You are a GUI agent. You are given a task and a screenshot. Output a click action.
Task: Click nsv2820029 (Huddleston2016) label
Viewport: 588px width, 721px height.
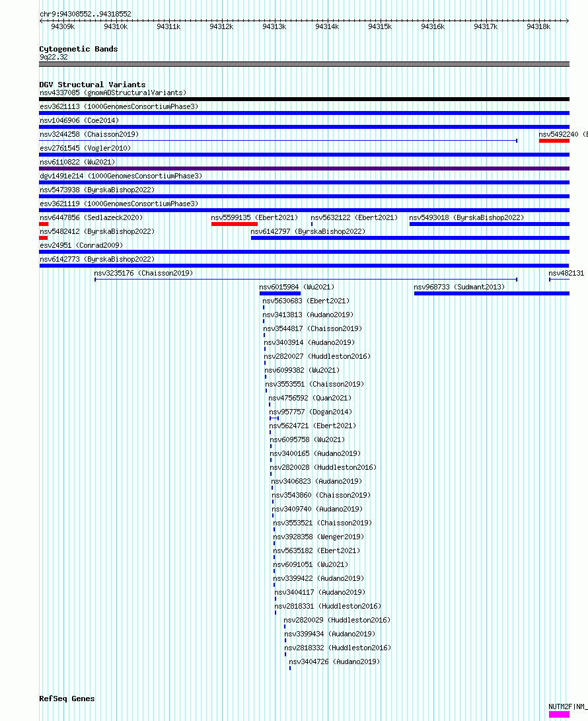click(x=336, y=621)
